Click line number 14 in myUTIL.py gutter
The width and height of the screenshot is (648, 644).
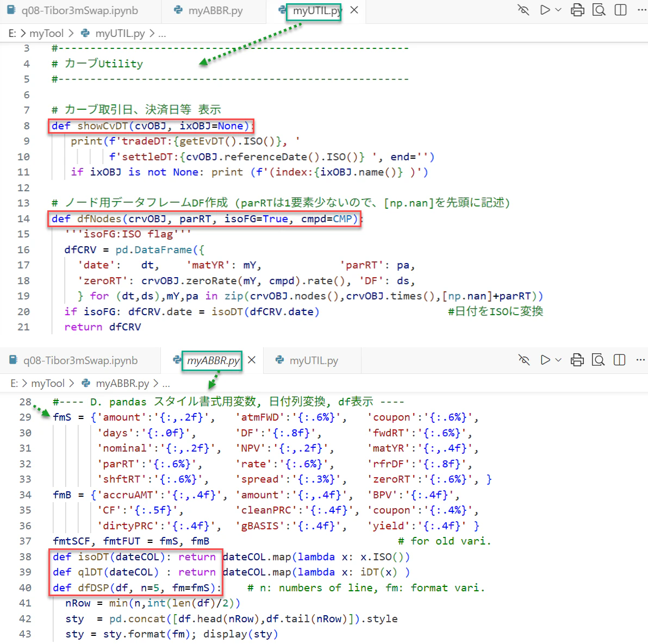tap(23, 219)
